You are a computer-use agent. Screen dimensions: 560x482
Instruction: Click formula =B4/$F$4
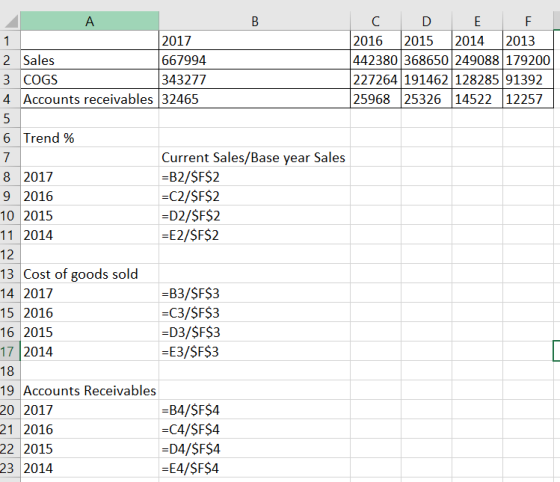pyautogui.click(x=255, y=410)
